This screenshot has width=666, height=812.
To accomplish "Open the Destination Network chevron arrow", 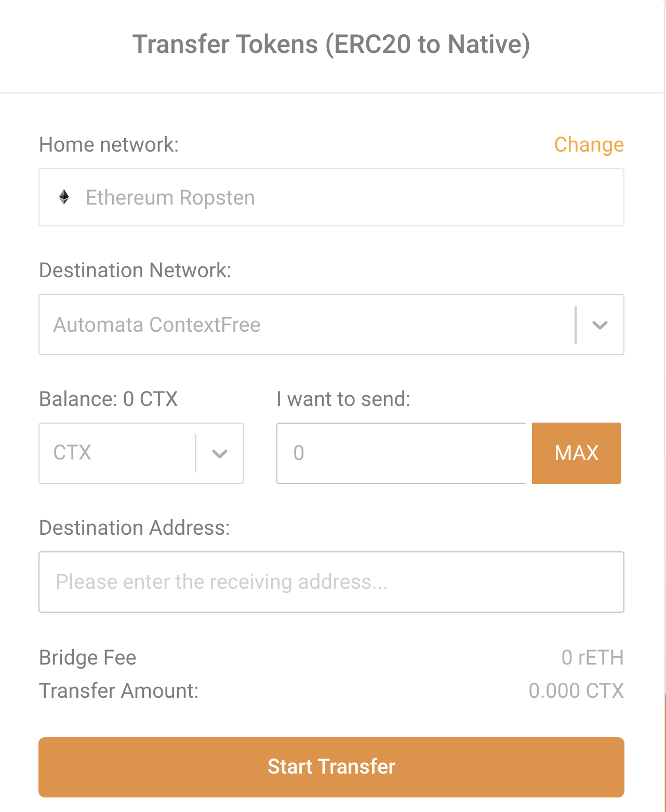I will tap(600, 325).
